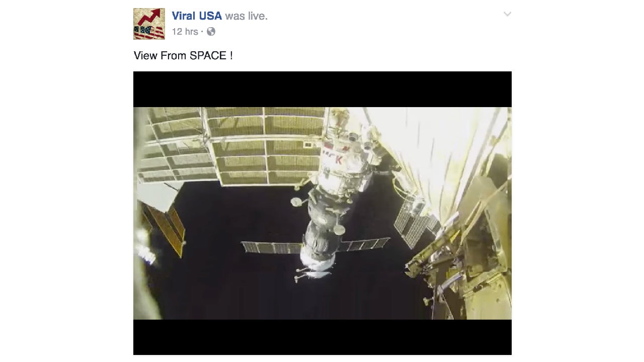Click the flag graphic in the page logo

pyautogui.click(x=149, y=32)
